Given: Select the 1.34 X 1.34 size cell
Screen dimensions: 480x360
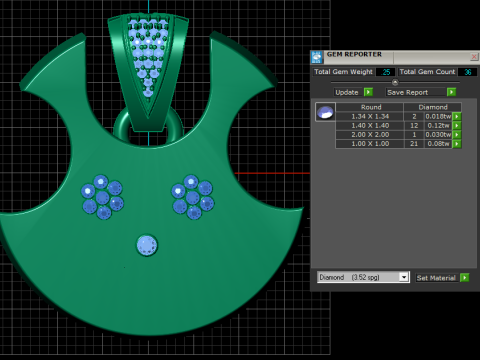Looking at the screenshot, I should click(370, 116).
